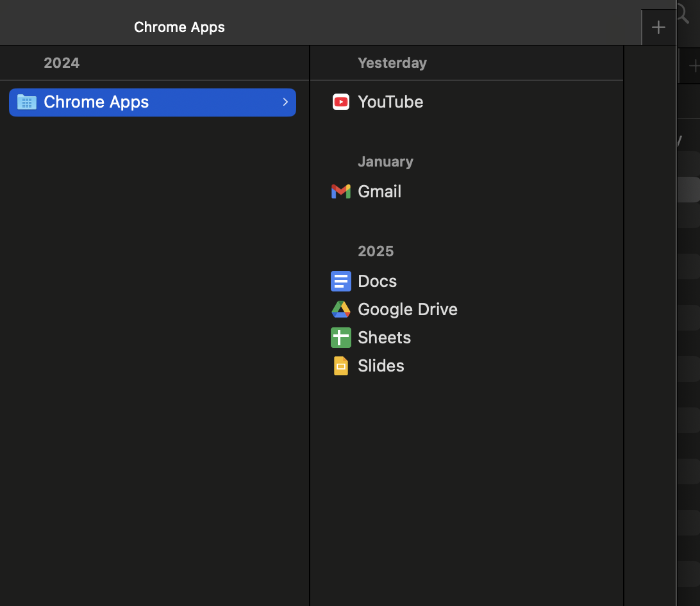Click the green Sheets icon
Image resolution: width=700 pixels, height=606 pixels.
click(x=341, y=338)
